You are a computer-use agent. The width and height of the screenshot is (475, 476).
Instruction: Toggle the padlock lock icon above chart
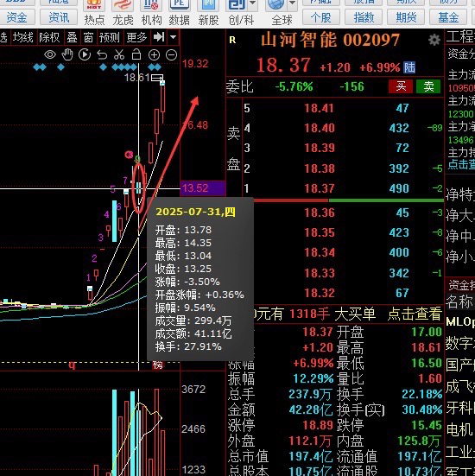pos(136,54)
